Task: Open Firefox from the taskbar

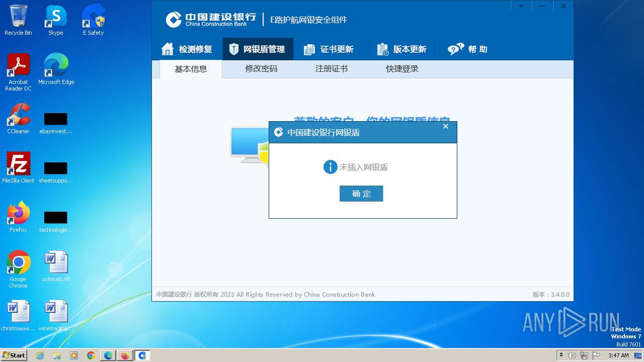Action: pos(125,355)
